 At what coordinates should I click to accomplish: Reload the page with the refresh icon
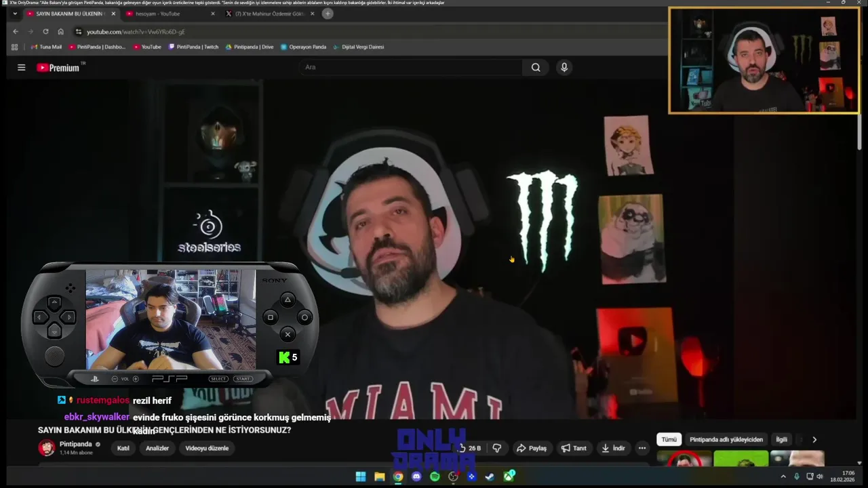point(45,32)
